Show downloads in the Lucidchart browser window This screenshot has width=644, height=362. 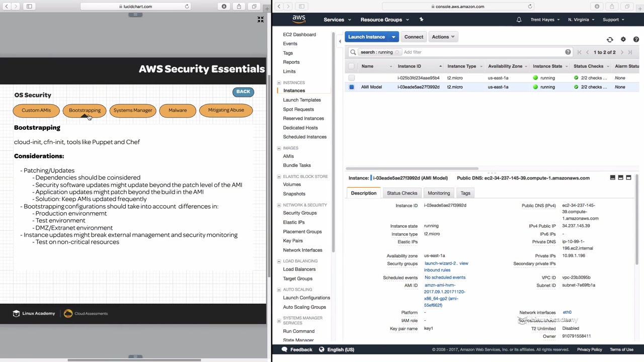coord(224,7)
